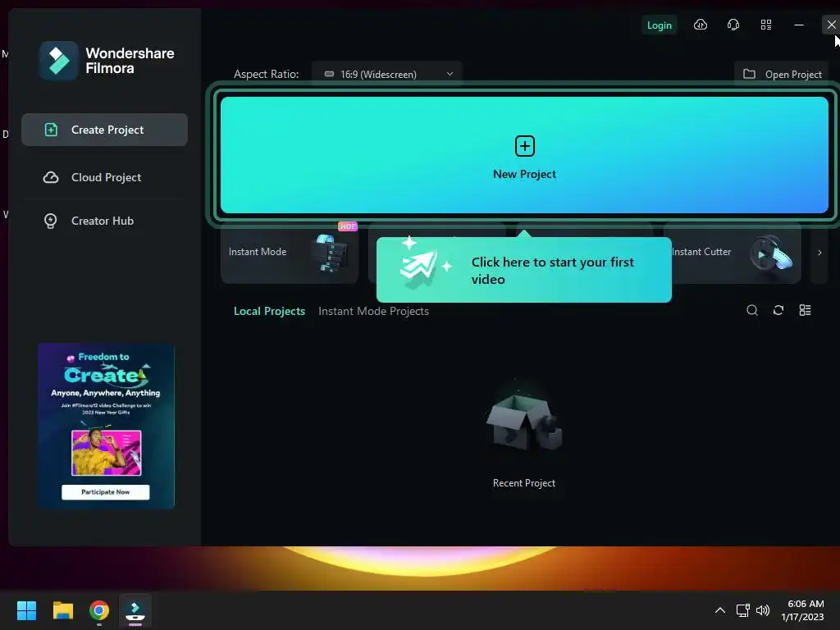The width and height of the screenshot is (840, 630).
Task: Open the customer support headset icon
Action: coord(733,25)
